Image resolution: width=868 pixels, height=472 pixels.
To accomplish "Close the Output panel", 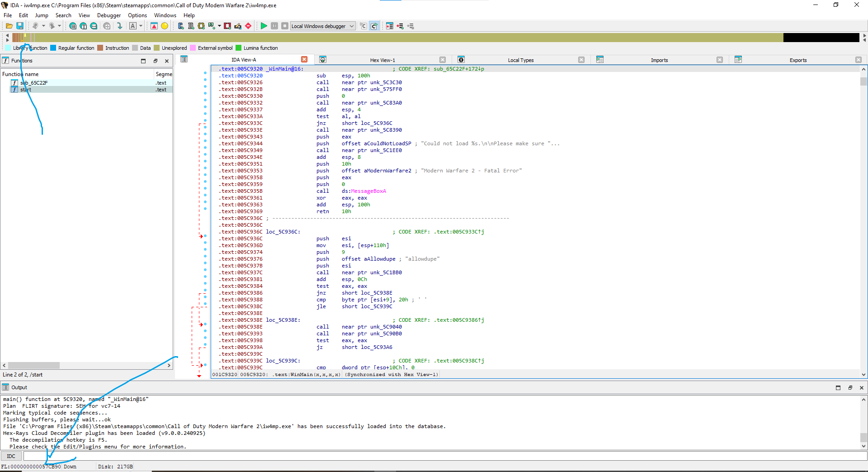I will [862, 387].
